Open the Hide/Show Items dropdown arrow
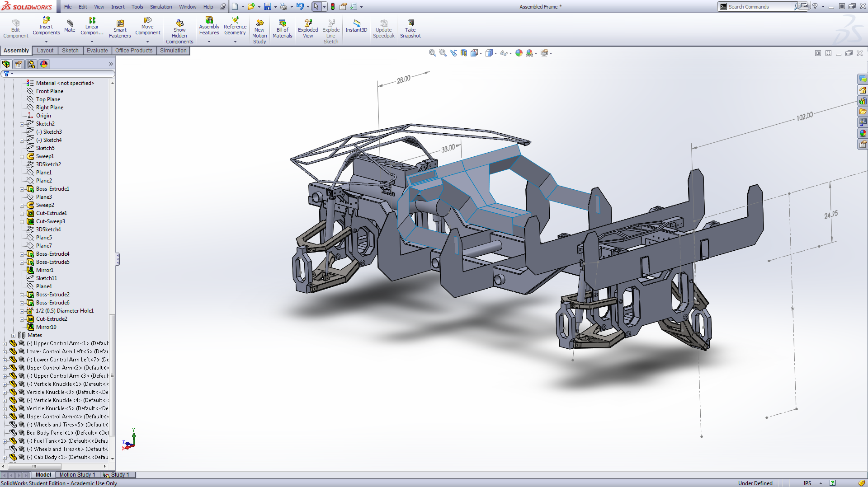The height and width of the screenshot is (487, 868). [x=510, y=53]
